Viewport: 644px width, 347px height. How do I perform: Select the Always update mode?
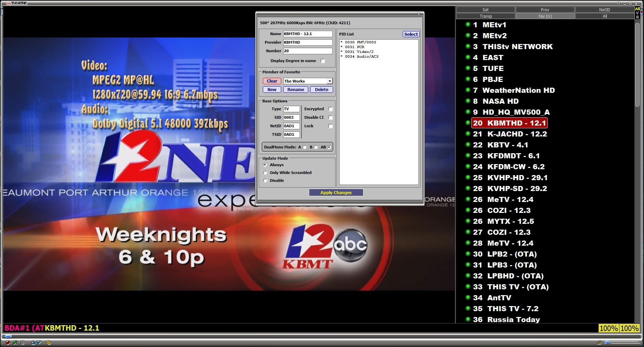point(265,165)
